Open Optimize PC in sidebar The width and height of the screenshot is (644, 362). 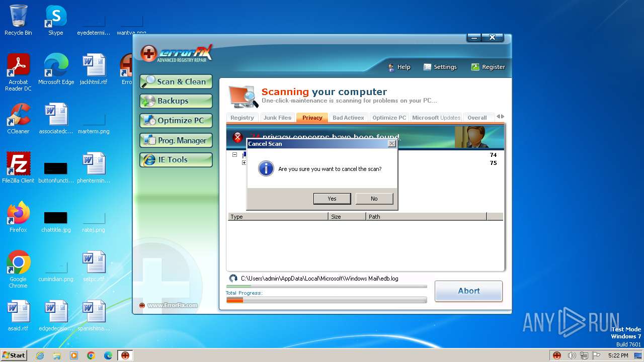(176, 121)
